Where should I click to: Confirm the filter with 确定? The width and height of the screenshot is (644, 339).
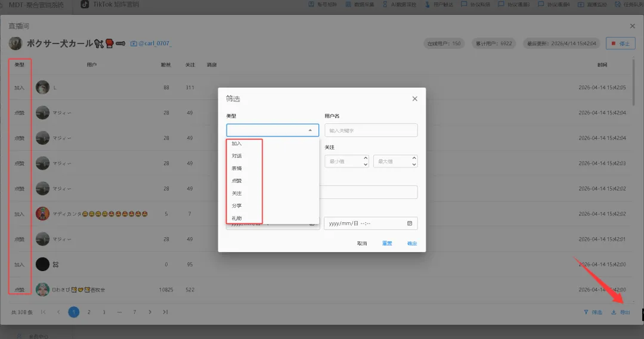[412, 243]
